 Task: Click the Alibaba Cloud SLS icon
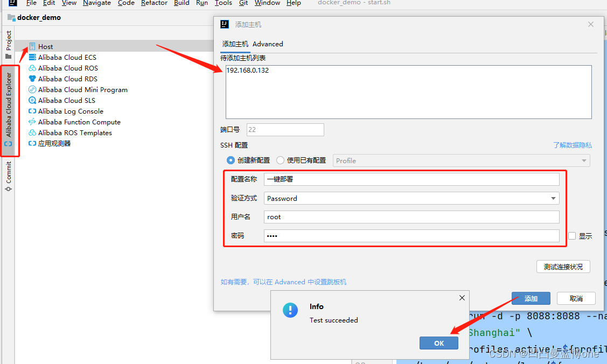[32, 101]
